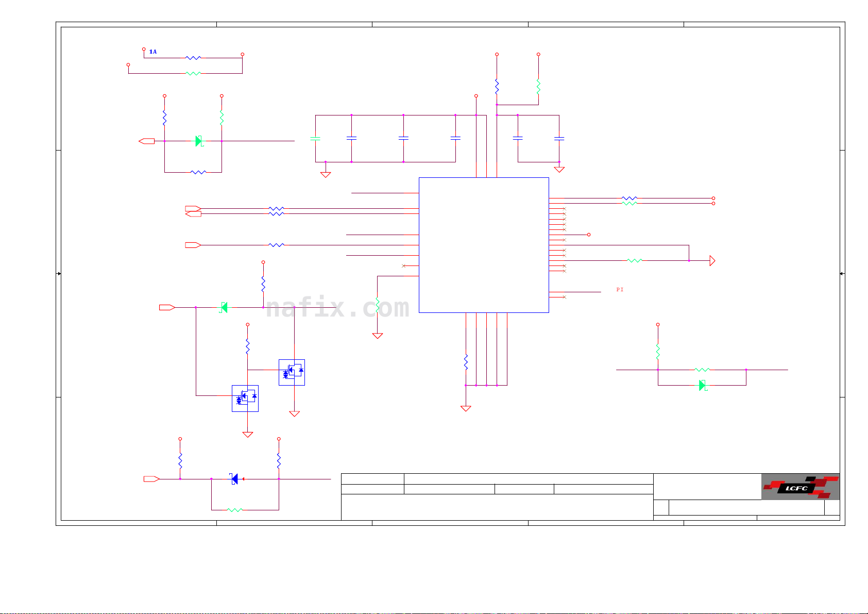Click the ground below the green resistor left of IC
Screen dimensions: 868x614
click(x=378, y=336)
